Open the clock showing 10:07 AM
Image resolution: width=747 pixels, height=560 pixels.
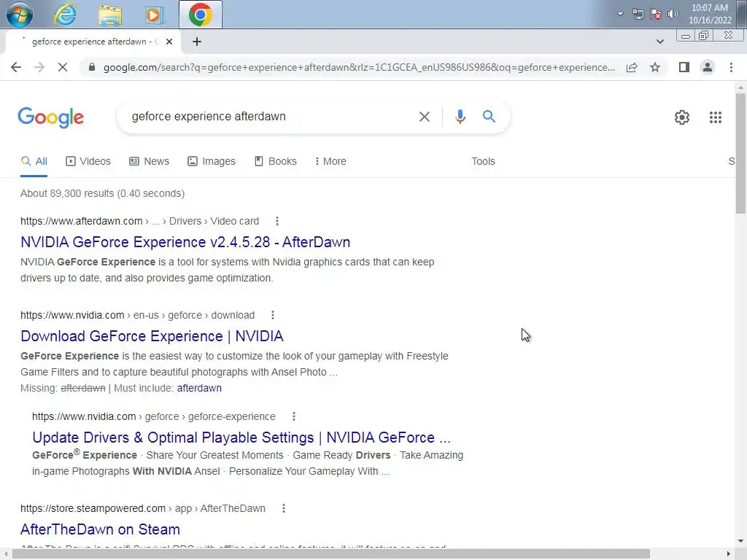710,14
